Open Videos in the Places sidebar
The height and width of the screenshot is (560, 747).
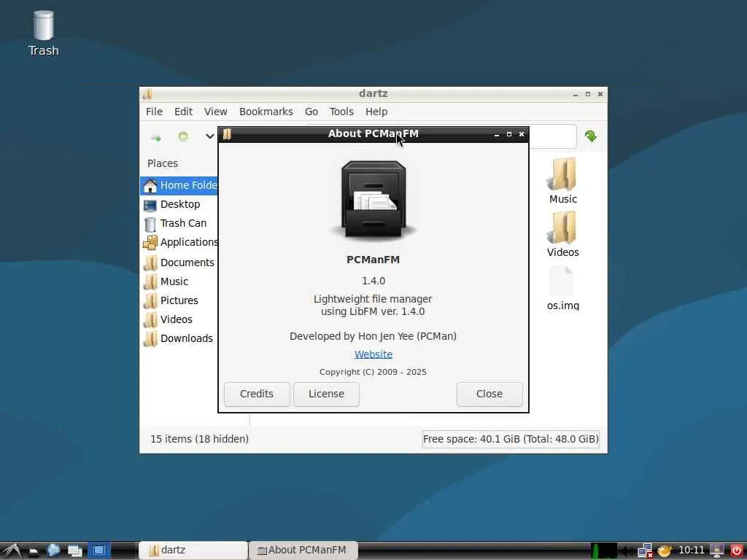click(x=179, y=319)
